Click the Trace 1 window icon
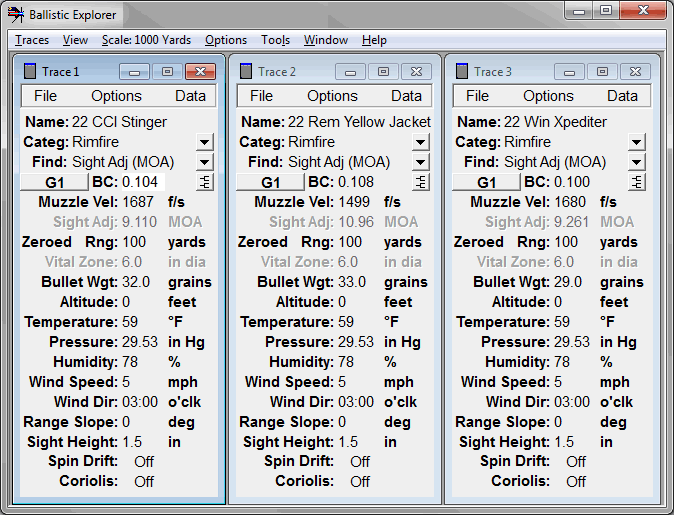674x515 pixels. [30, 71]
